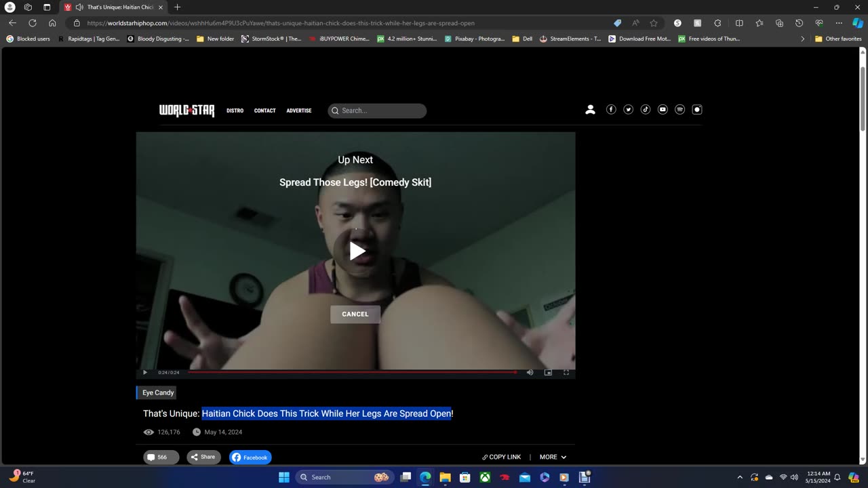
Task: Share to Facebook button
Action: click(x=250, y=457)
